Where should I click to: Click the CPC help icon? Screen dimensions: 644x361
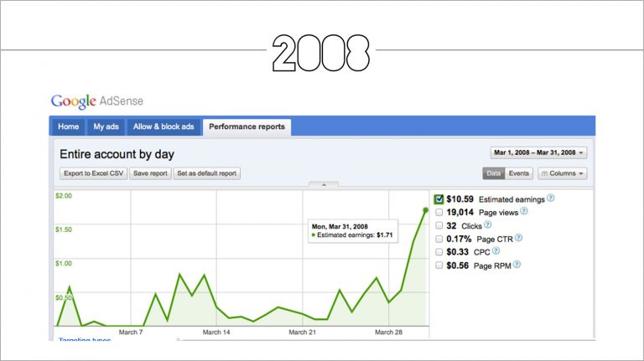coord(496,250)
